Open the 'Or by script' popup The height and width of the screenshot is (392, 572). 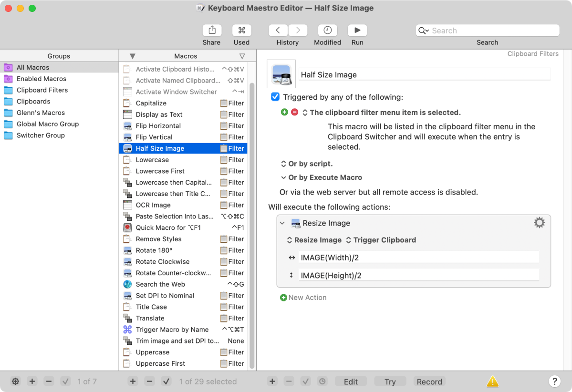tap(283, 164)
